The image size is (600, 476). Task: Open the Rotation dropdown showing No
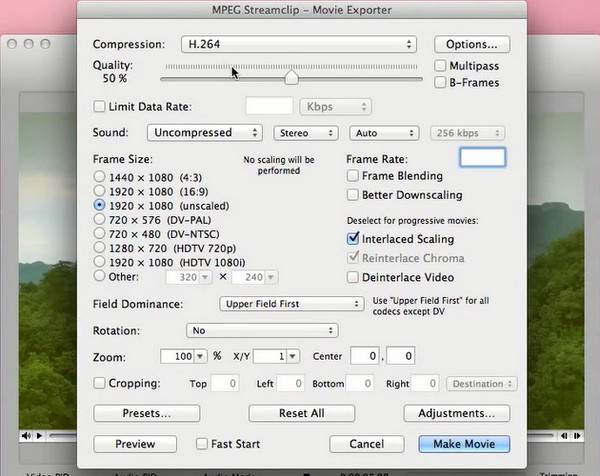click(x=262, y=331)
